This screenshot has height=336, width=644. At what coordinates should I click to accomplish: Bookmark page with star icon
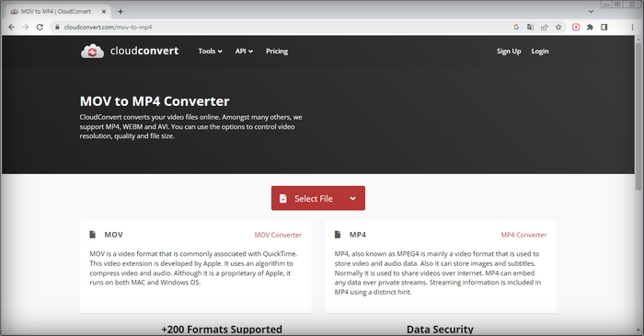click(x=558, y=27)
